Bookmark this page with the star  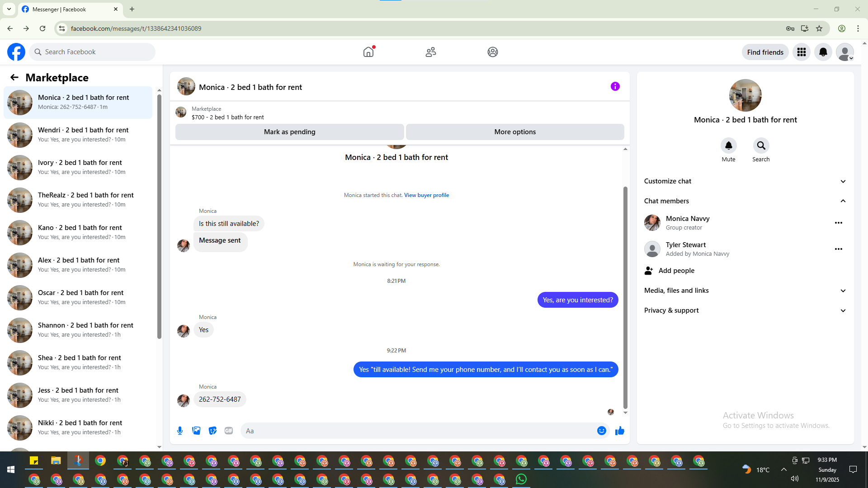click(819, 28)
